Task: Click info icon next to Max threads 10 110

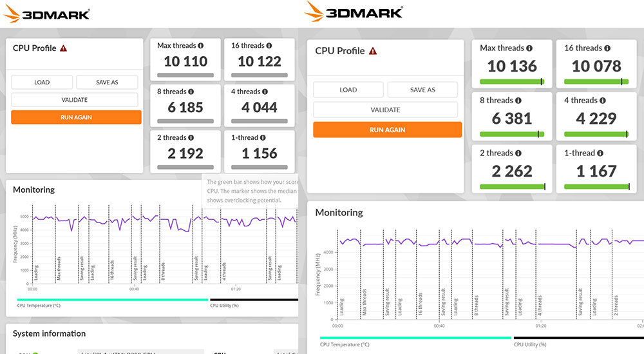Action: coord(201,46)
